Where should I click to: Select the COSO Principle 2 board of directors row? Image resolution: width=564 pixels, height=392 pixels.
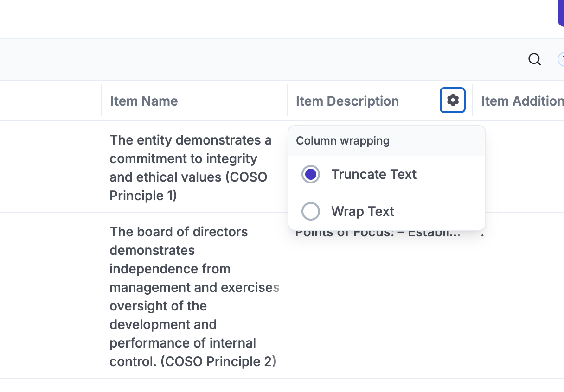tap(190, 297)
